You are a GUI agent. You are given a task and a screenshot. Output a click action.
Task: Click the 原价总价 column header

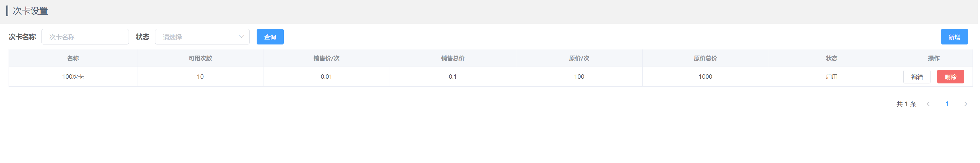(x=705, y=58)
